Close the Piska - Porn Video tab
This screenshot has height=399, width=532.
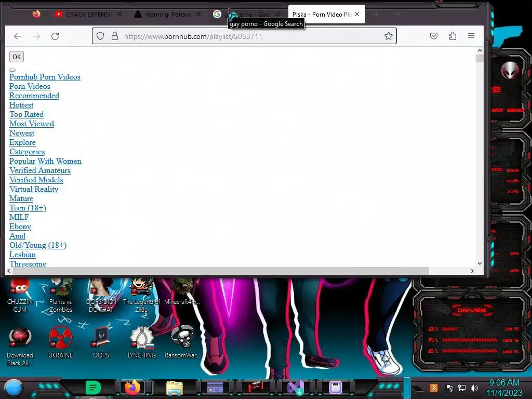[357, 14]
